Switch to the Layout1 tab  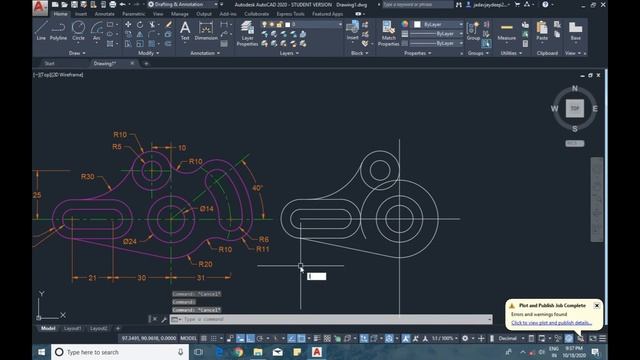coord(72,328)
